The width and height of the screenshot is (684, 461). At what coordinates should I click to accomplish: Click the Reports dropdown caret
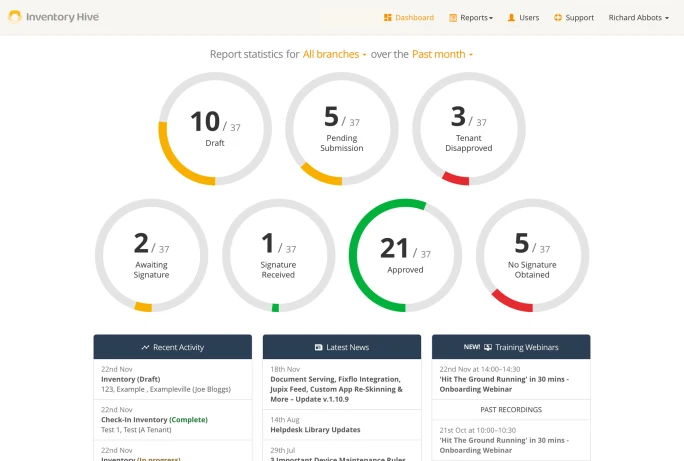point(491,18)
